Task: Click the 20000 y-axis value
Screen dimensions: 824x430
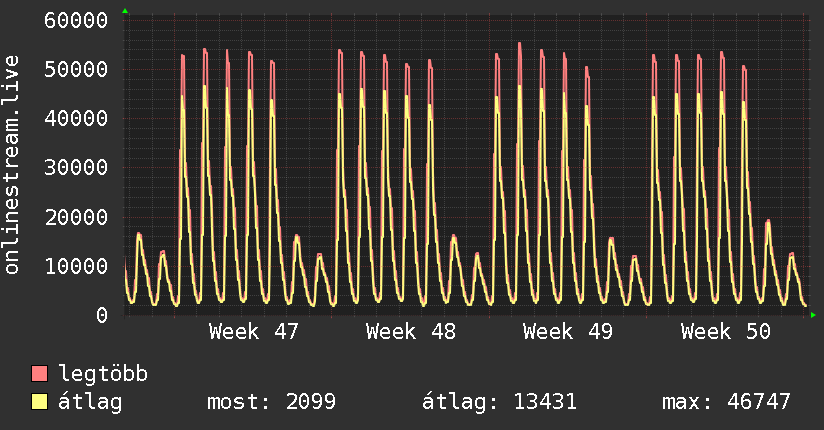Action: (76, 217)
